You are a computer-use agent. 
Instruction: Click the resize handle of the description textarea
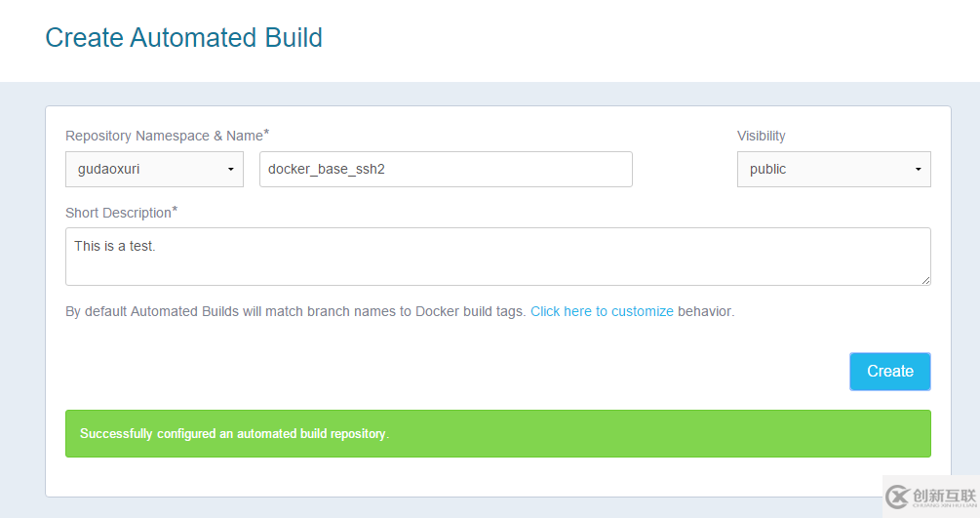[925, 280]
